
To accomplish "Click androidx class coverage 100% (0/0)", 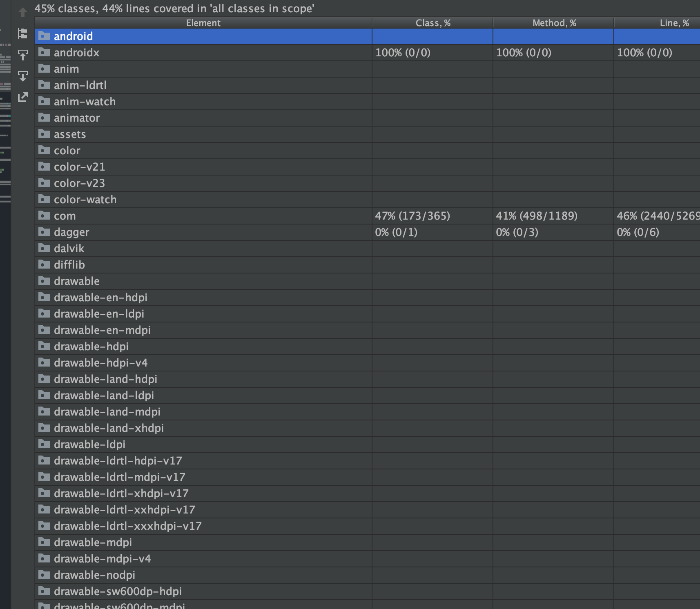I will [403, 53].
